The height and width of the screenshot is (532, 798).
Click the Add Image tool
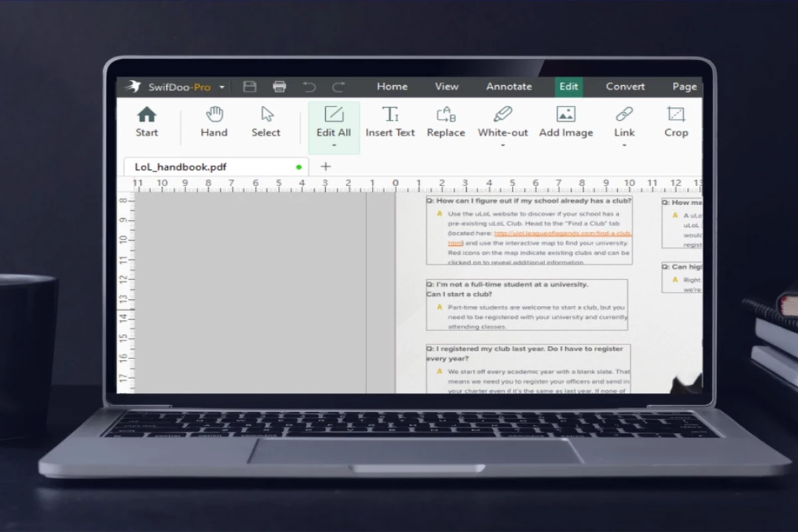click(566, 122)
